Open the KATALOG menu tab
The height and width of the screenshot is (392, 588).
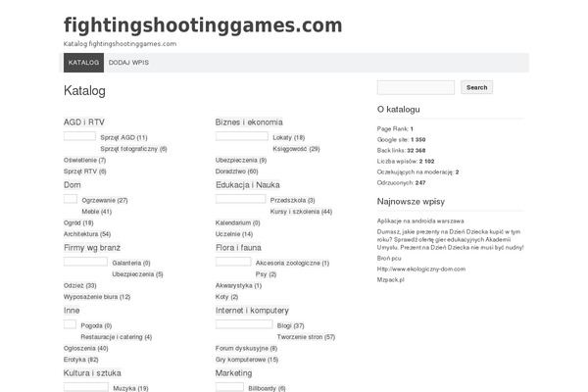coord(83,63)
